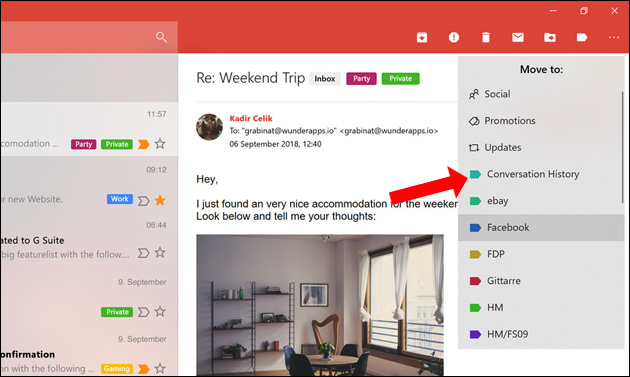Unstar the Work-labeled email
Image resolution: width=630 pixels, height=377 pixels.
click(x=160, y=200)
